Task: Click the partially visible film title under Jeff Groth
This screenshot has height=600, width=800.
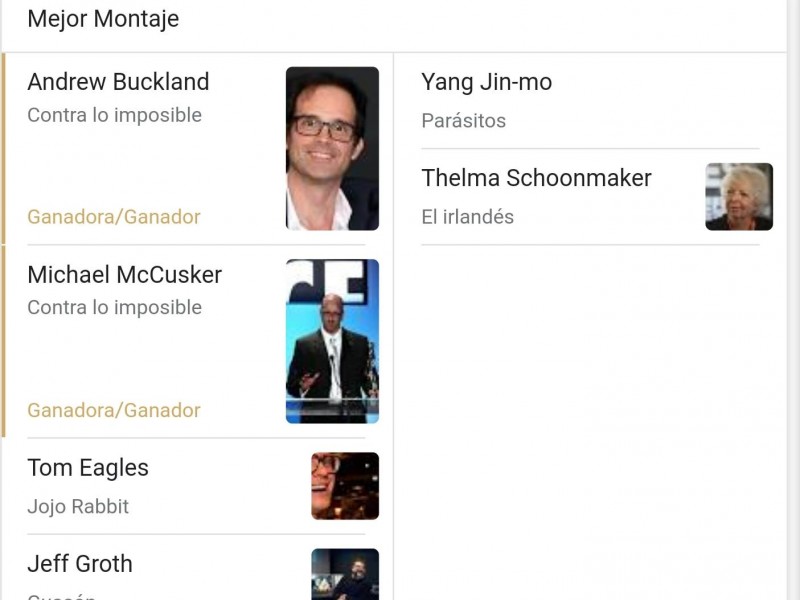Action: click(x=61, y=596)
